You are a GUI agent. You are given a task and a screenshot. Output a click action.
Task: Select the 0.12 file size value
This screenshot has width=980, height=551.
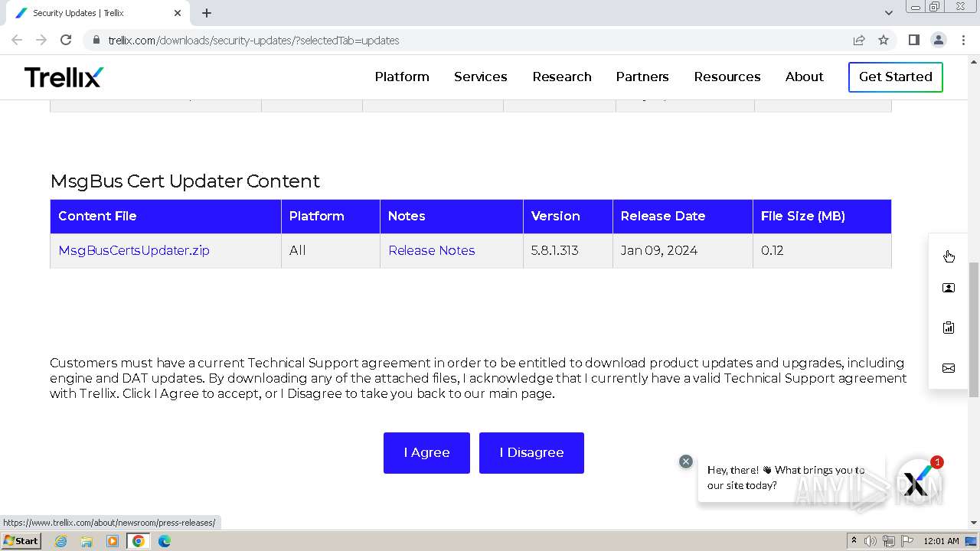point(773,250)
